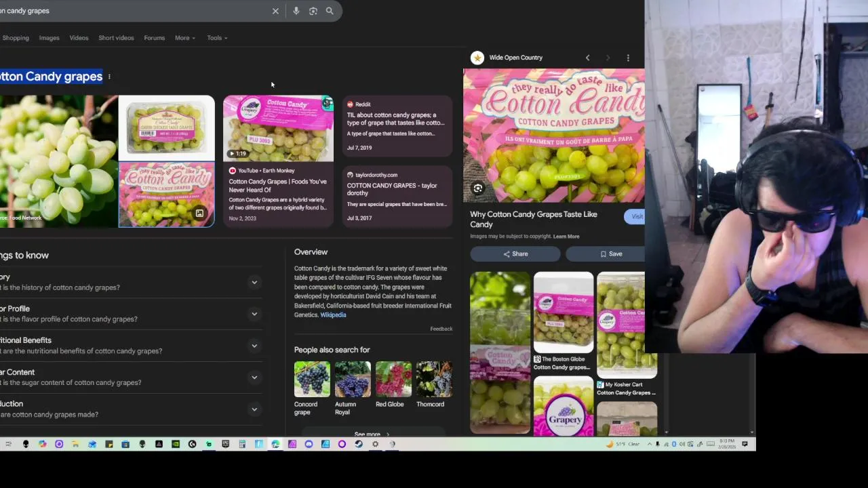Image resolution: width=868 pixels, height=488 pixels.
Task: Open Discord from the taskbar
Action: tap(309, 444)
